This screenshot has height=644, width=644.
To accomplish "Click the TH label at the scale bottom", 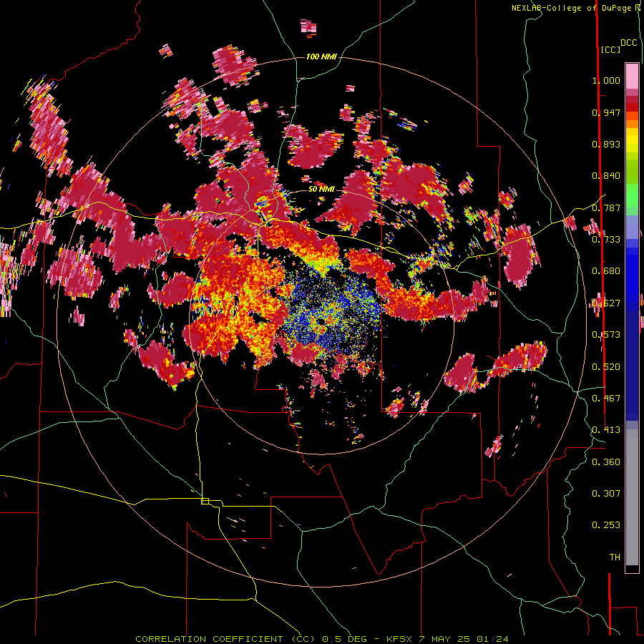I will (615, 557).
